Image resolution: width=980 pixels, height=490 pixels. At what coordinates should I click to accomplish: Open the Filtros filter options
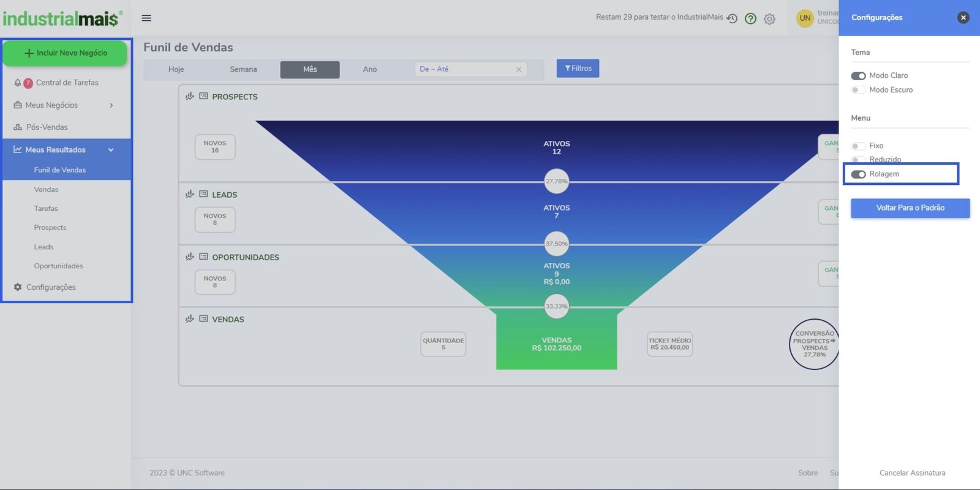(x=578, y=69)
